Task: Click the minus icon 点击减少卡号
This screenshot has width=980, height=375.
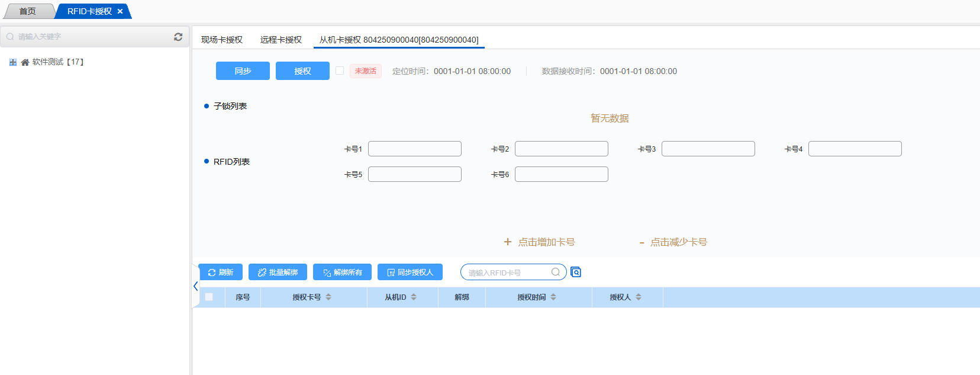Action: click(x=641, y=242)
